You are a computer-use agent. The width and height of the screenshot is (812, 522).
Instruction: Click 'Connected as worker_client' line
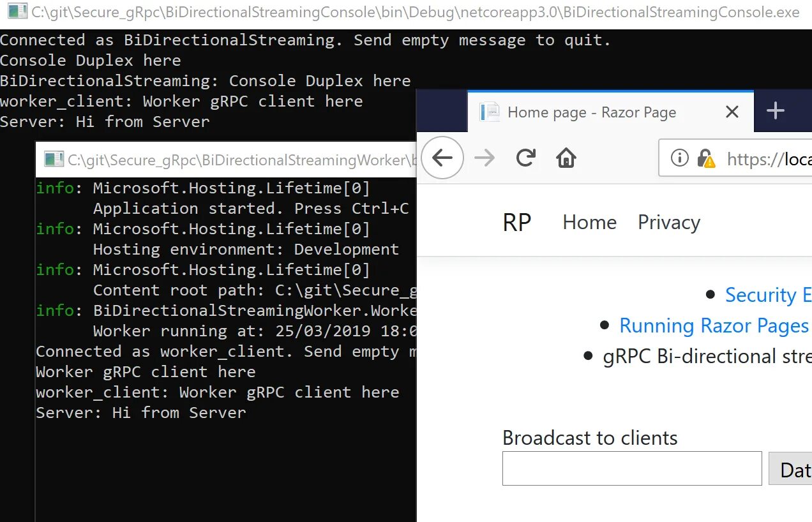[226, 352]
